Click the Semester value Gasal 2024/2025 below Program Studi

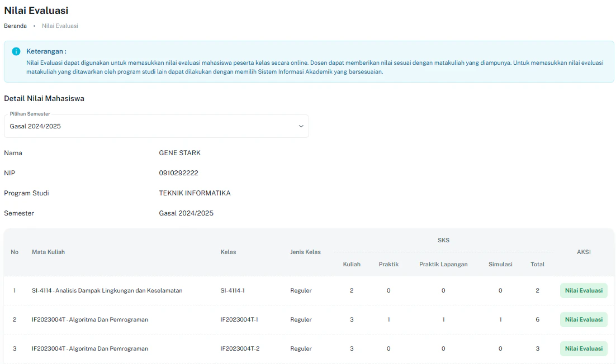pos(186,213)
